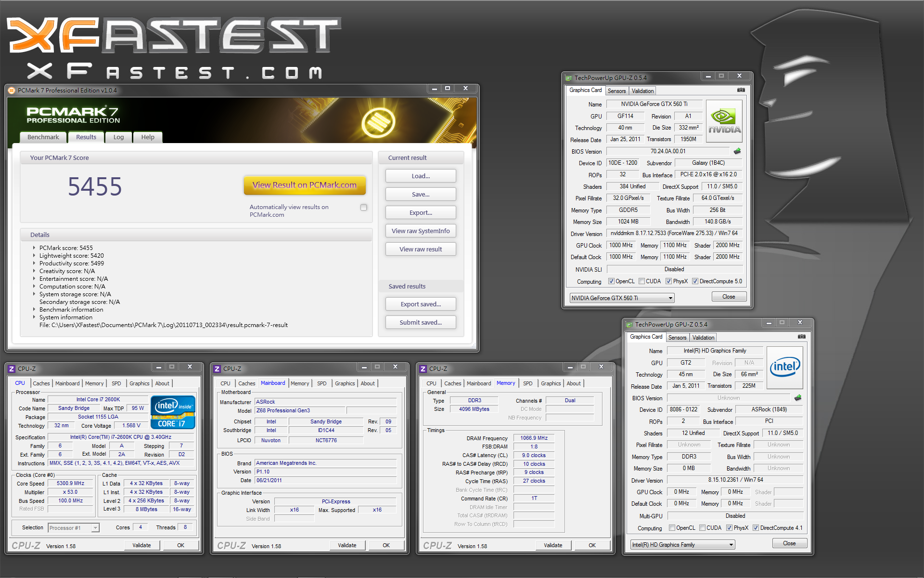Toggle OpenCL checkbox in Intel HD Graphics GPU-Z

coord(672,528)
